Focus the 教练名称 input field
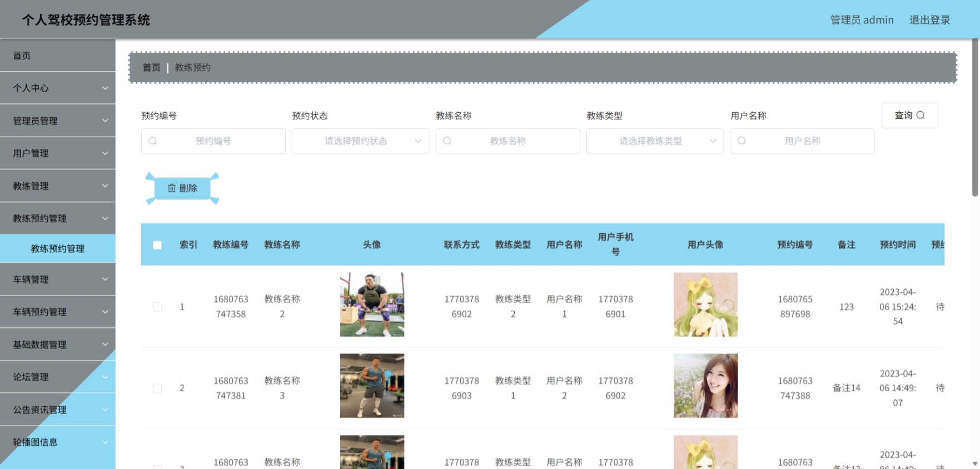 pos(508,141)
